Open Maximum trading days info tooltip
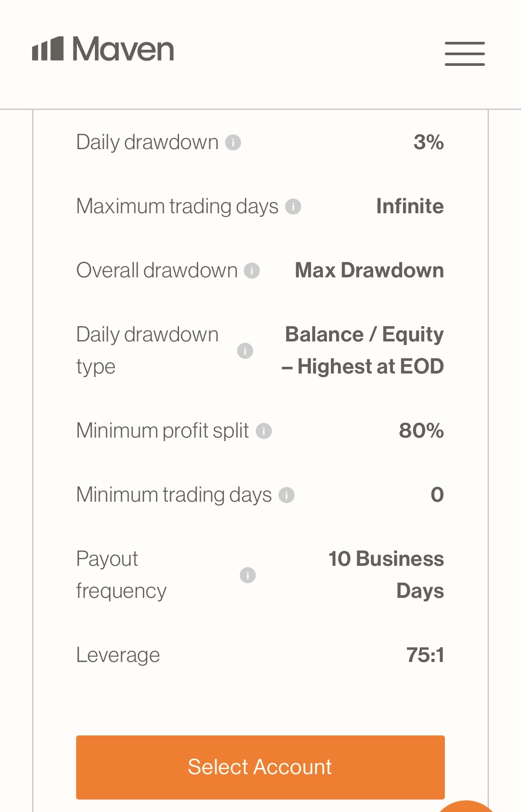521x812 pixels. 293,207
